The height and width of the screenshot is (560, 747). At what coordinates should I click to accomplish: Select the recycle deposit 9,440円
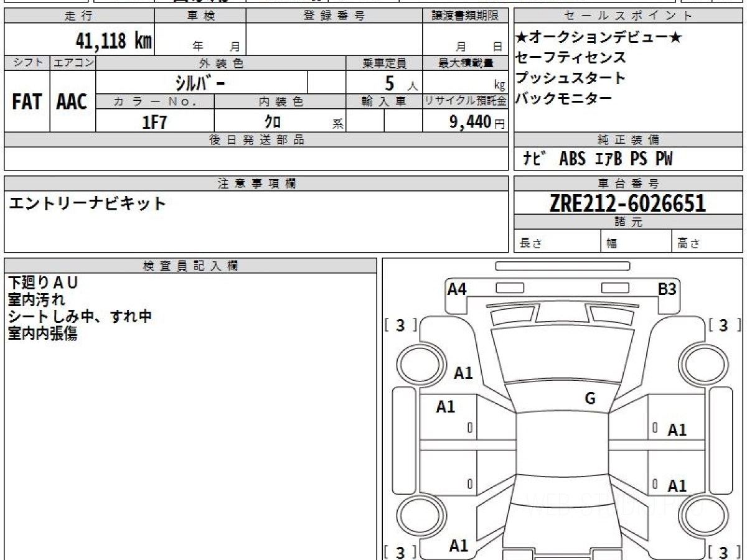pyautogui.click(x=477, y=122)
